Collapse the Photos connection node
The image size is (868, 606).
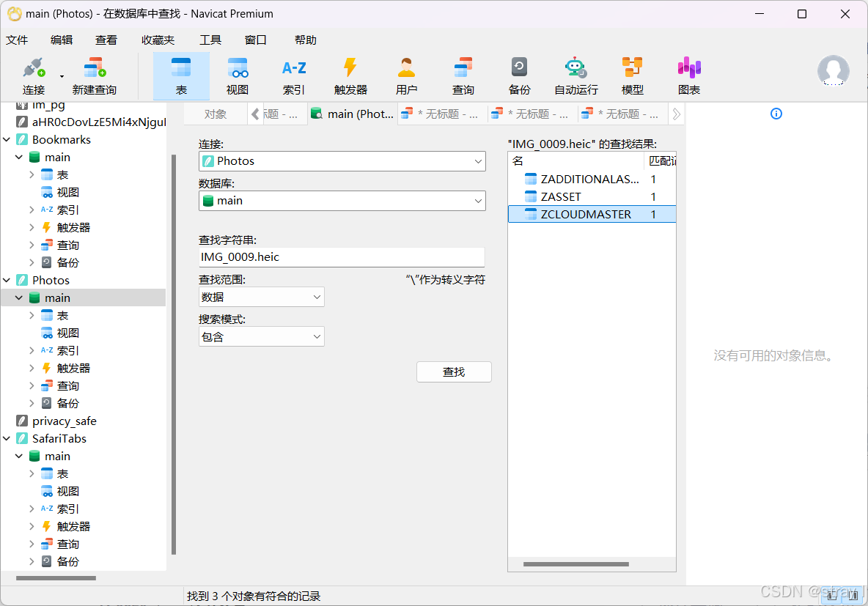(7, 280)
